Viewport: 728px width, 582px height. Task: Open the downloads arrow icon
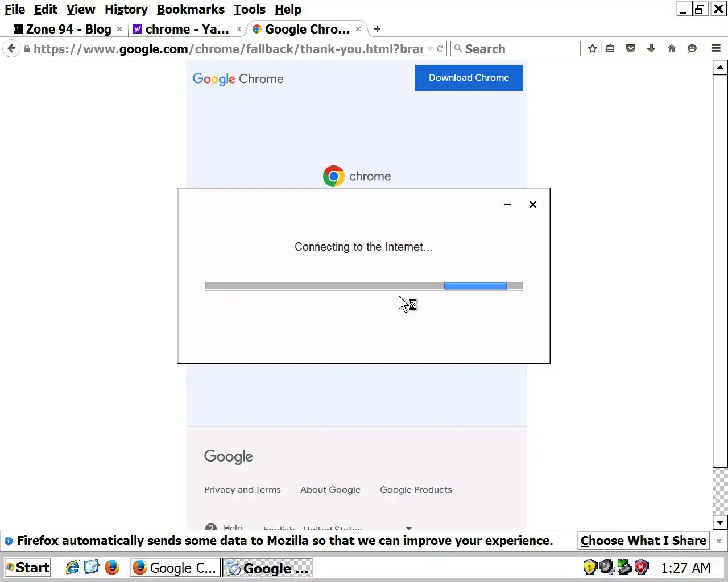click(x=651, y=49)
